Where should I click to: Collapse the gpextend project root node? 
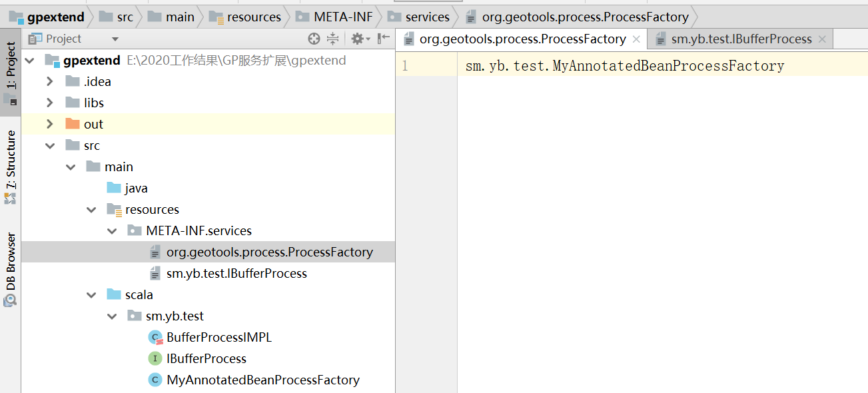[x=29, y=61]
